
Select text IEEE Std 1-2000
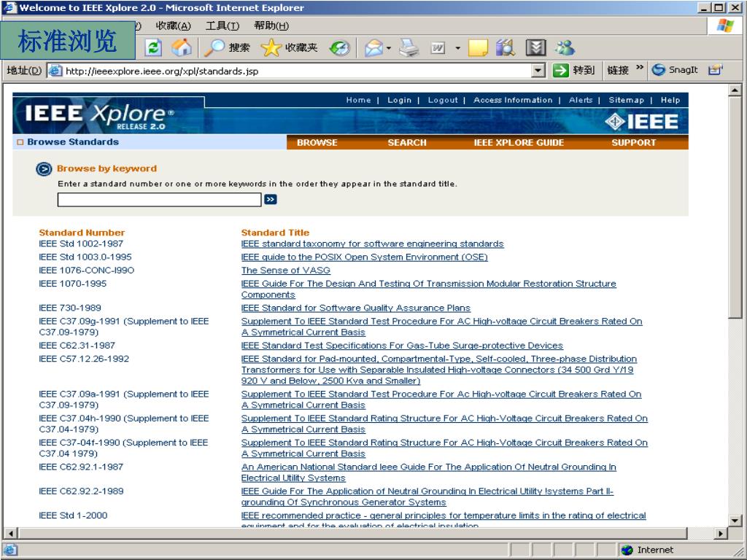point(73,516)
